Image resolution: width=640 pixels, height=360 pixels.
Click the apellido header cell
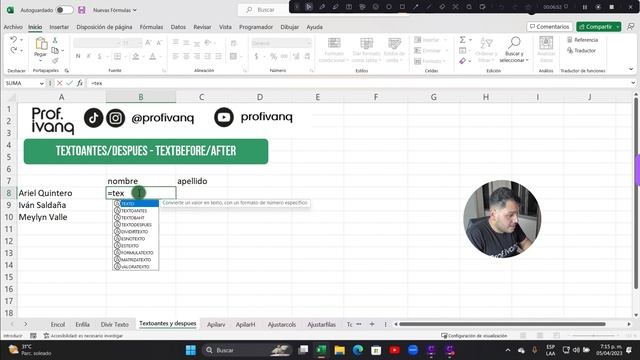[x=202, y=181]
